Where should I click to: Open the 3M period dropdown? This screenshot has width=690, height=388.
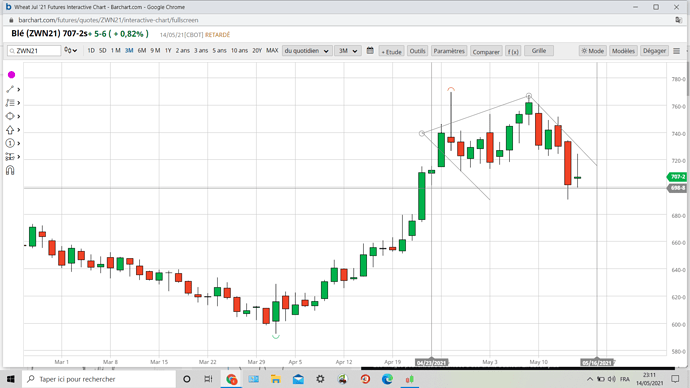coord(347,51)
